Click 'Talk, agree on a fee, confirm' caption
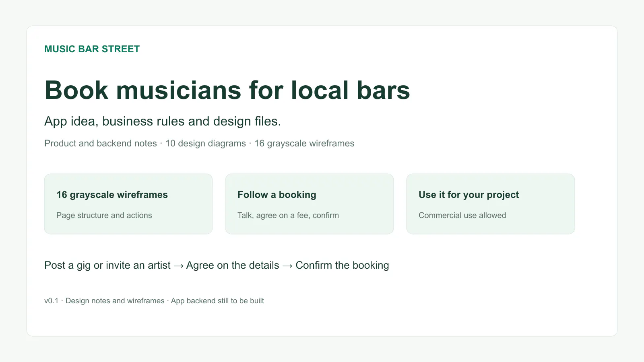644x362 pixels. (288, 215)
